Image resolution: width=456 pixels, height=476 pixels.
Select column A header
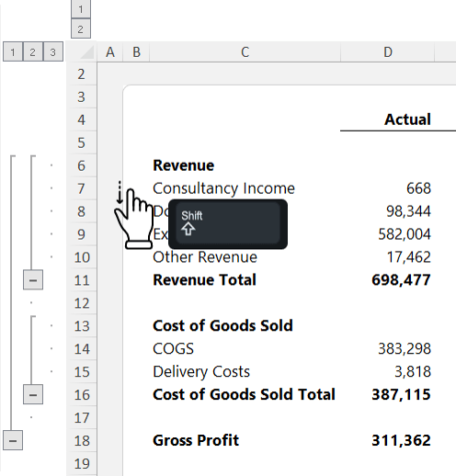(x=110, y=52)
